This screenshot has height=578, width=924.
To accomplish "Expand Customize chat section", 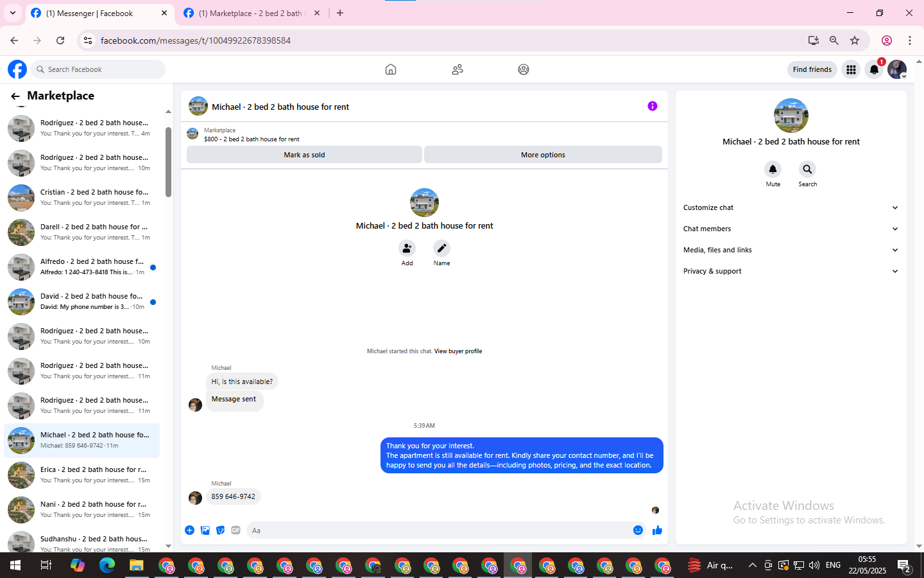I will [x=791, y=207].
